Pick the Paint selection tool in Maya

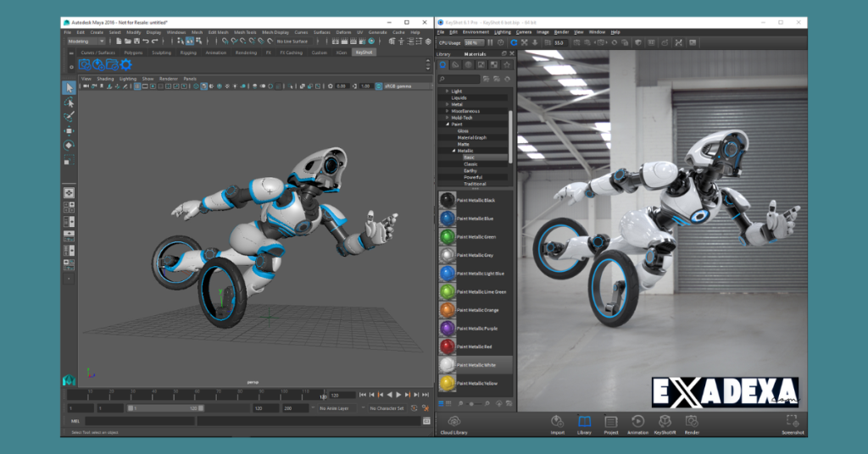69,117
